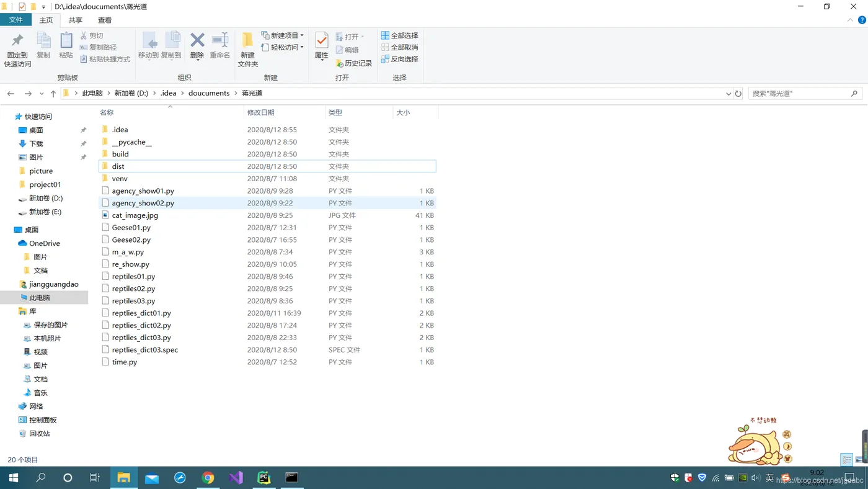Copy the file path with 复制路径
The height and width of the screenshot is (489, 868).
tap(98, 47)
